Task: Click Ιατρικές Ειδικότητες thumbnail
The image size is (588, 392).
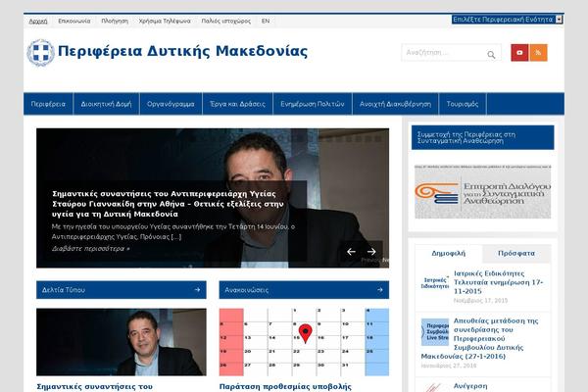Action: click(435, 283)
